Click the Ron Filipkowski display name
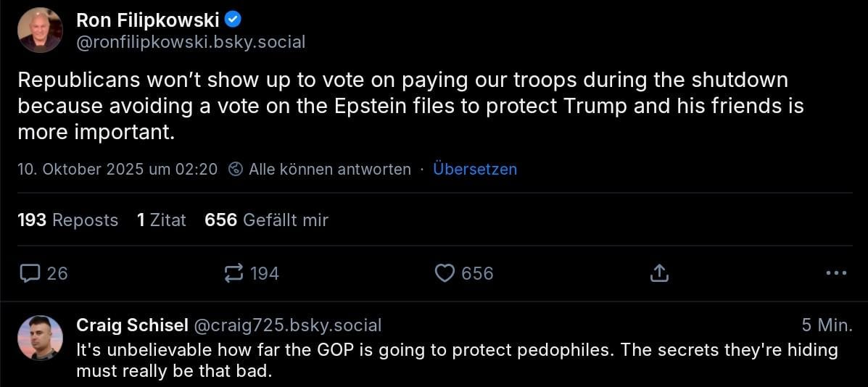Image resolution: width=868 pixels, height=387 pixels. [x=147, y=20]
